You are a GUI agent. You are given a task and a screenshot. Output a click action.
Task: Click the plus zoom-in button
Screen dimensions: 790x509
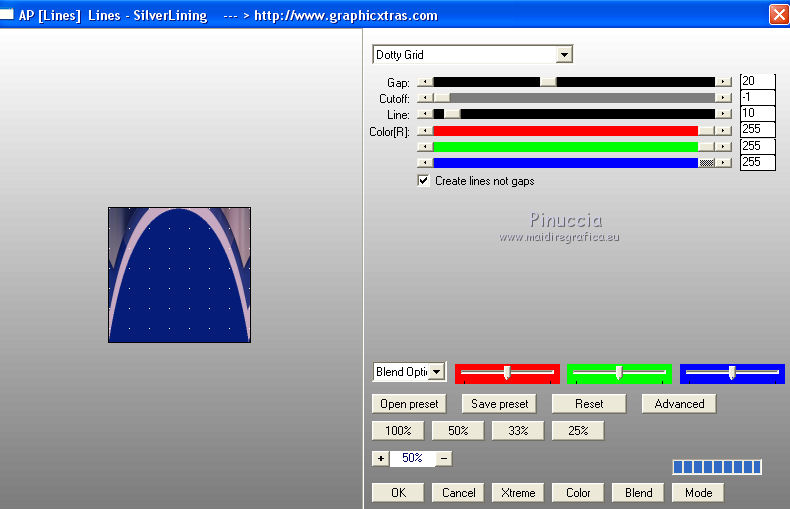tap(381, 459)
